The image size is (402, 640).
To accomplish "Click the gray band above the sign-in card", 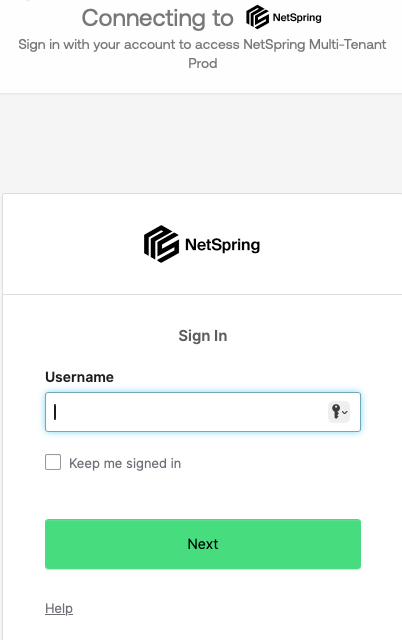I will pos(201,143).
